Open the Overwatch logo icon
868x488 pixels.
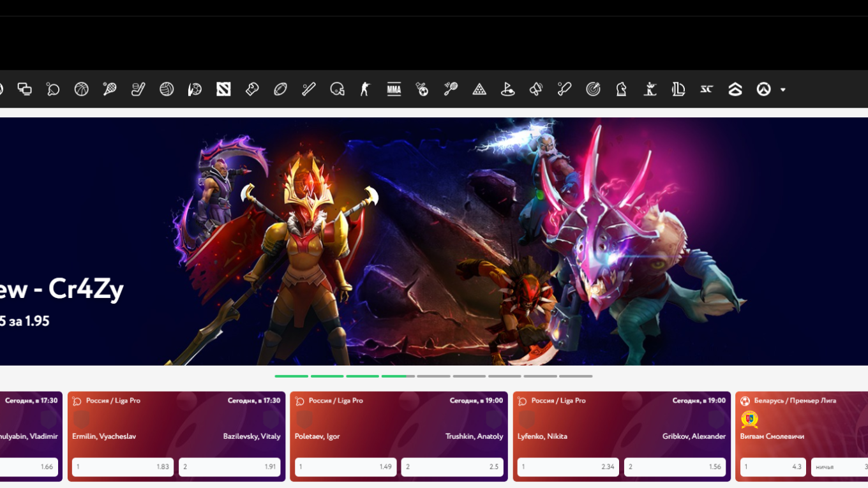(763, 89)
